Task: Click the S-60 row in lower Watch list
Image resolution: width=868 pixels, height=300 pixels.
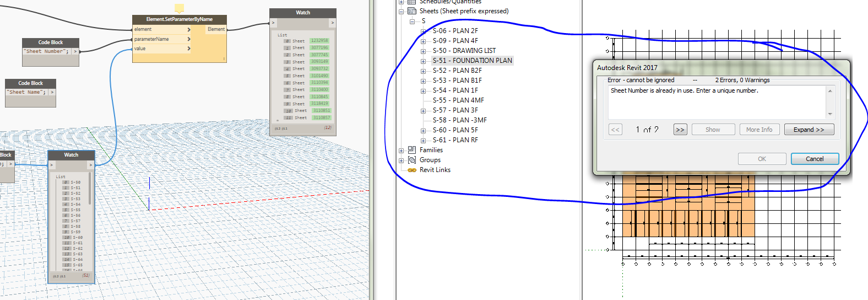Action: pyautogui.click(x=73, y=237)
